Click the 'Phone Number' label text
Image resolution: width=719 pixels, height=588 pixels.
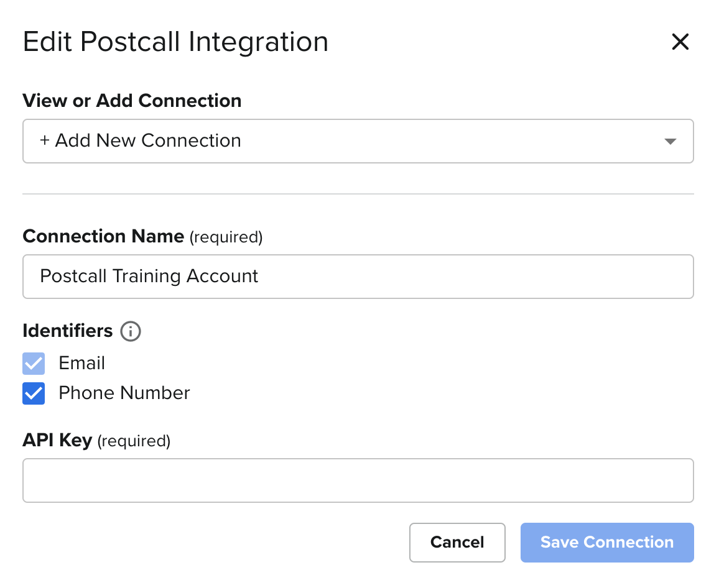click(x=124, y=393)
